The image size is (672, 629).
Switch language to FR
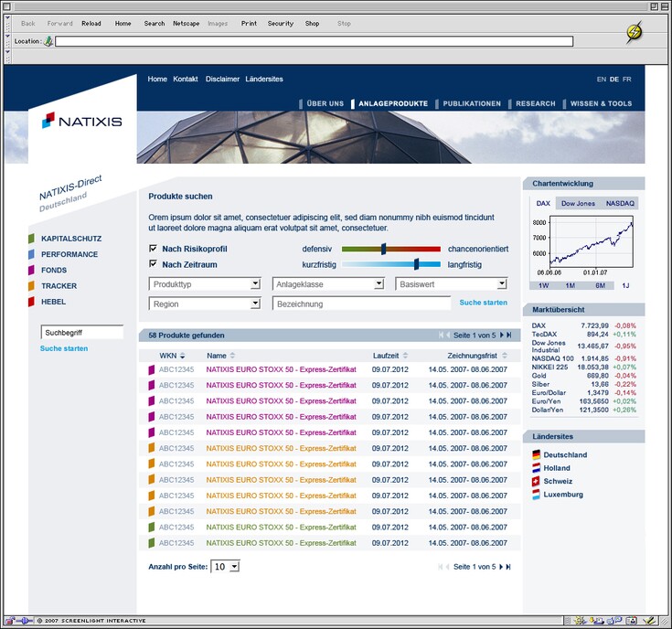coord(626,80)
